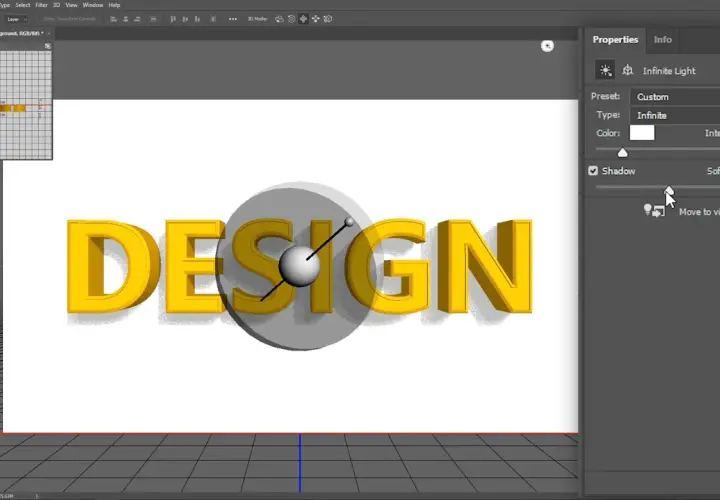Screen dimensions: 720x500
Task: Open the Window menu
Action: (93, 5)
